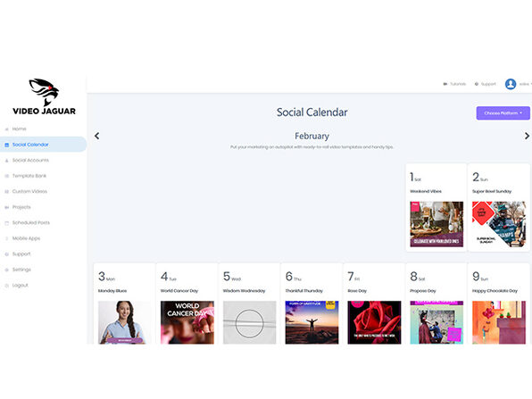Open the World Cancer Day template thumbnail

click(x=187, y=322)
